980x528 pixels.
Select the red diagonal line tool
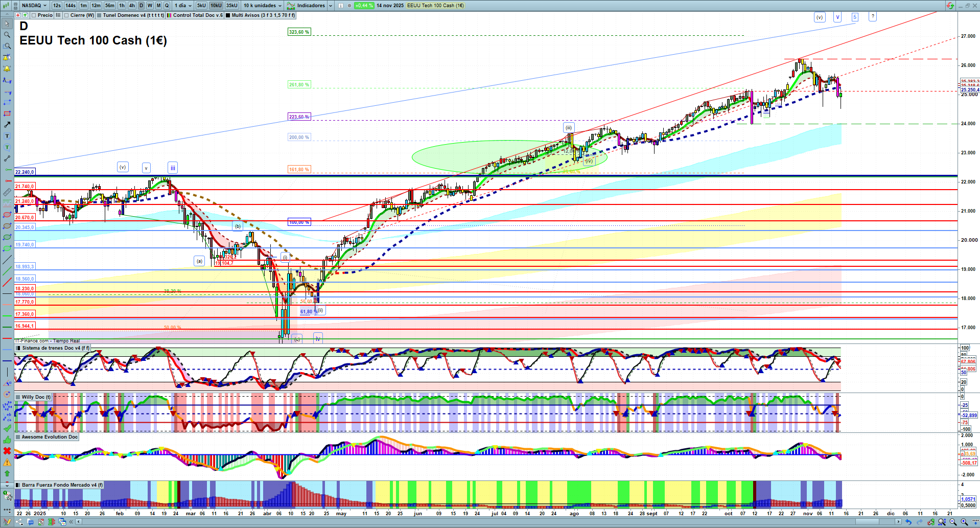click(x=7, y=282)
